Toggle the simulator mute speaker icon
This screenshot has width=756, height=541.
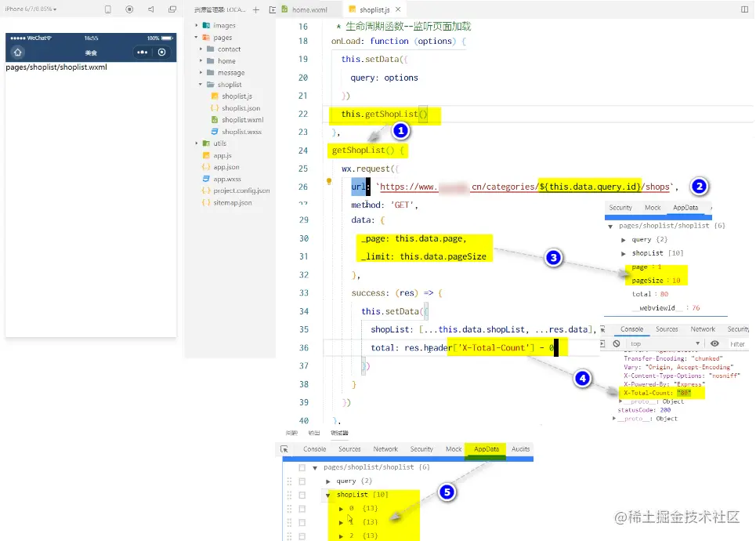pyautogui.click(x=151, y=9)
